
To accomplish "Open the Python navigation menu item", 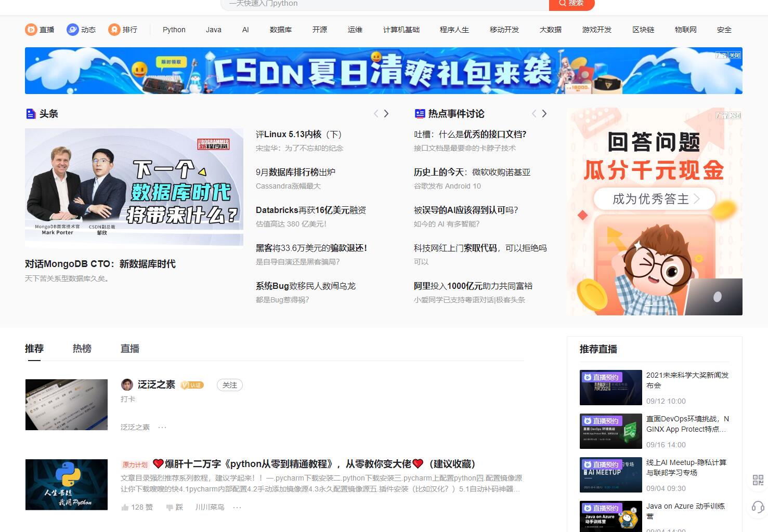I will click(174, 30).
